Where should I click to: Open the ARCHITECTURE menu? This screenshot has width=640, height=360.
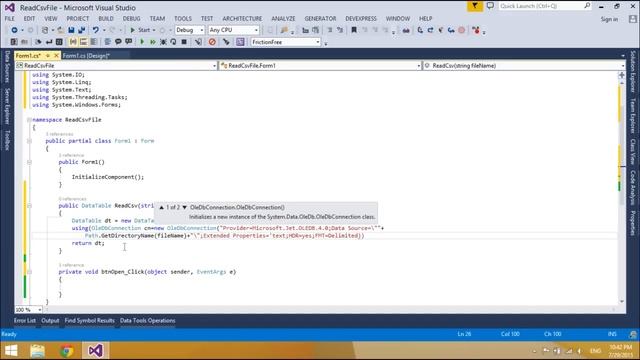pyautogui.click(x=242, y=19)
